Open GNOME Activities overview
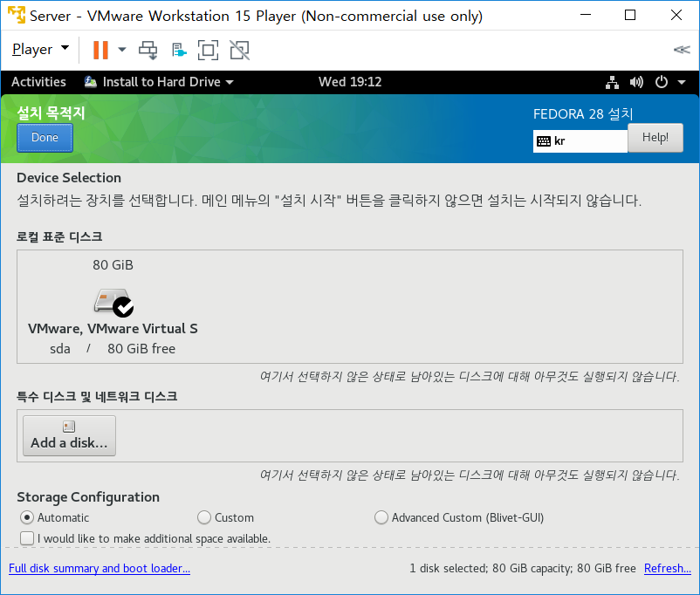This screenshot has width=700, height=595. click(38, 82)
